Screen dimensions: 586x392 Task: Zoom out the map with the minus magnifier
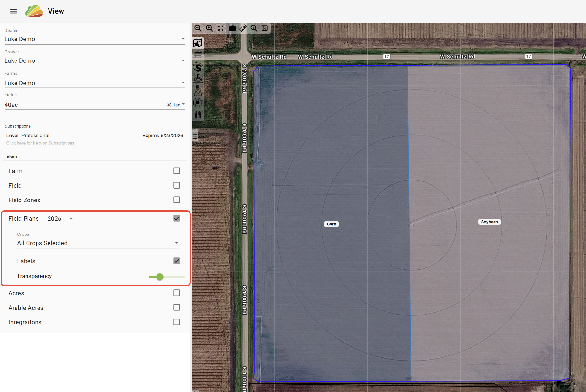[198, 28]
